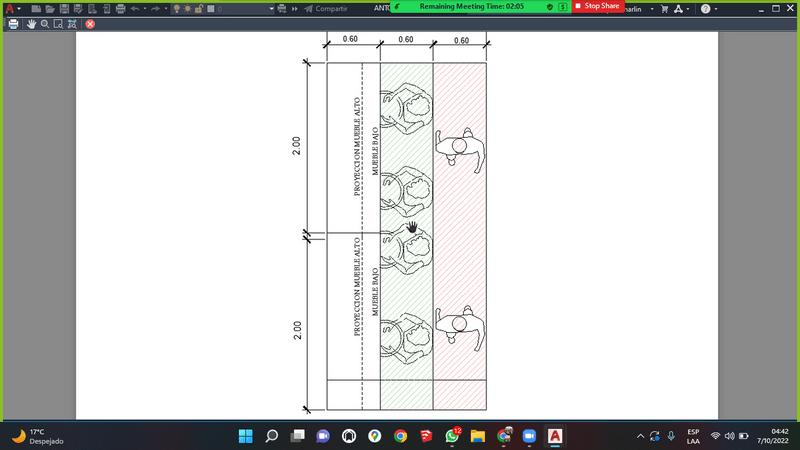800x450 pixels.
Task: Click the Save to Web & Mobile icon
Action: coord(106,9)
